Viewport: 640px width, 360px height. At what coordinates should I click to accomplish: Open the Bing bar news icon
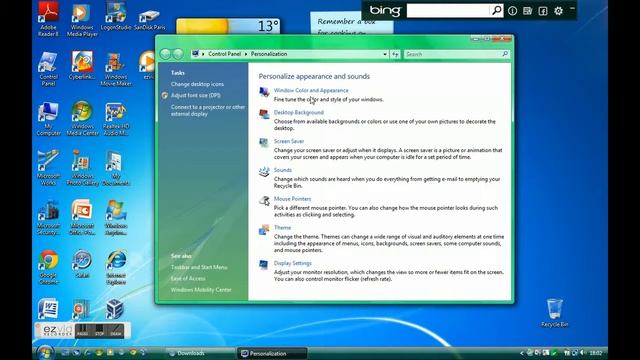coord(527,11)
